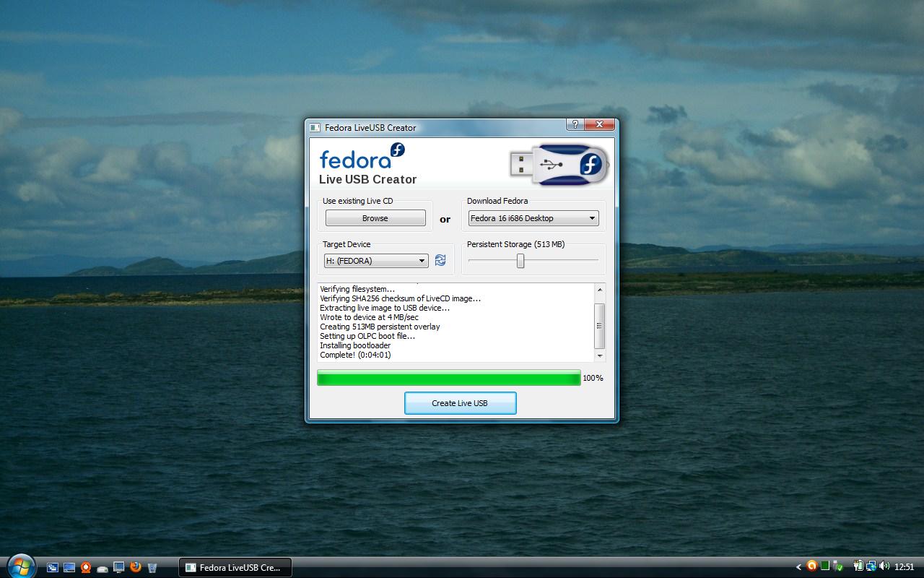Click the title bar help question mark button

575,124
